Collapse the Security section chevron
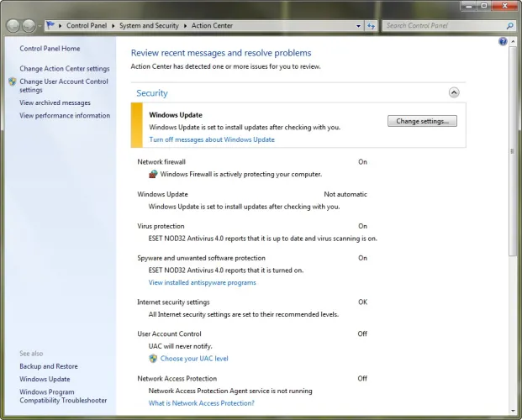 pos(454,92)
